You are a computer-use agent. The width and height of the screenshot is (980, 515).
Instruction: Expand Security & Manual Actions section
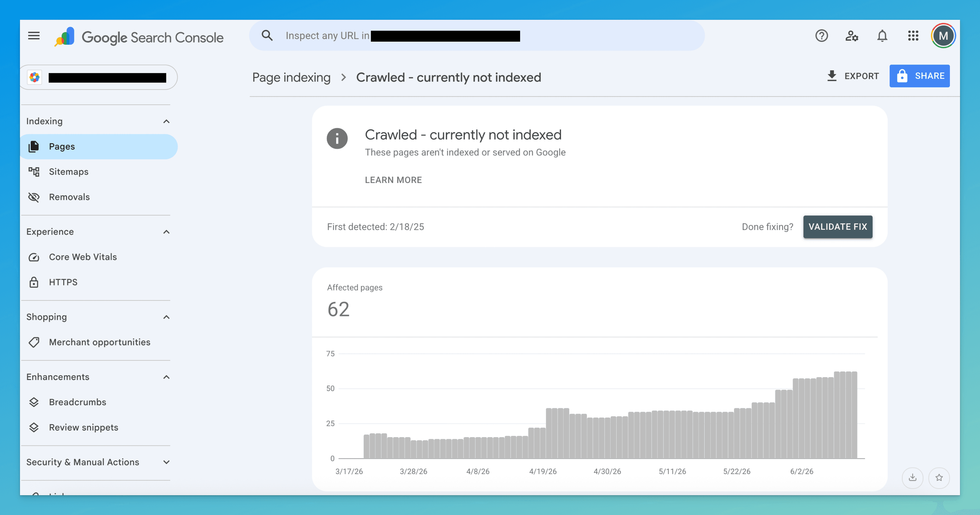pyautogui.click(x=166, y=462)
